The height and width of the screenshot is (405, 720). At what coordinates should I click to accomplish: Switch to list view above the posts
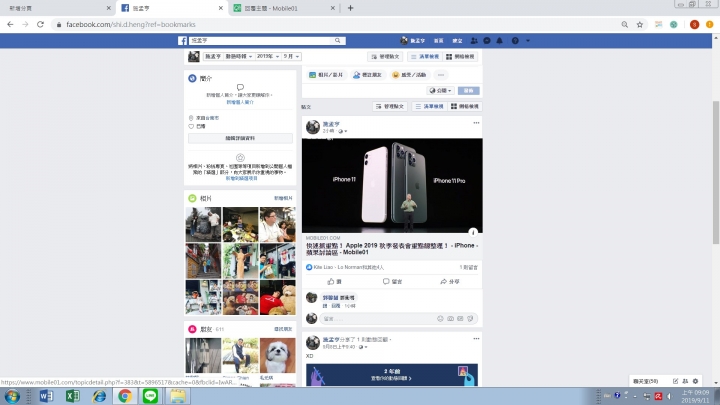click(430, 107)
